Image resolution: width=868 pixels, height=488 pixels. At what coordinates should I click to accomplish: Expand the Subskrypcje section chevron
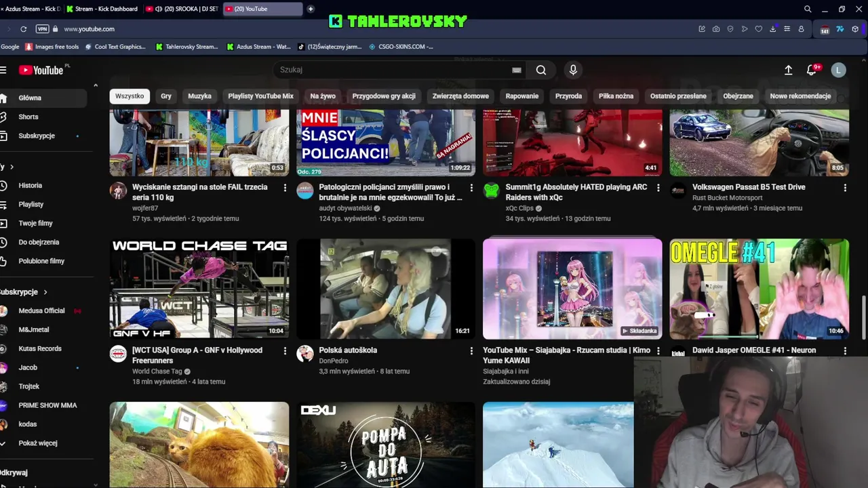(45, 292)
